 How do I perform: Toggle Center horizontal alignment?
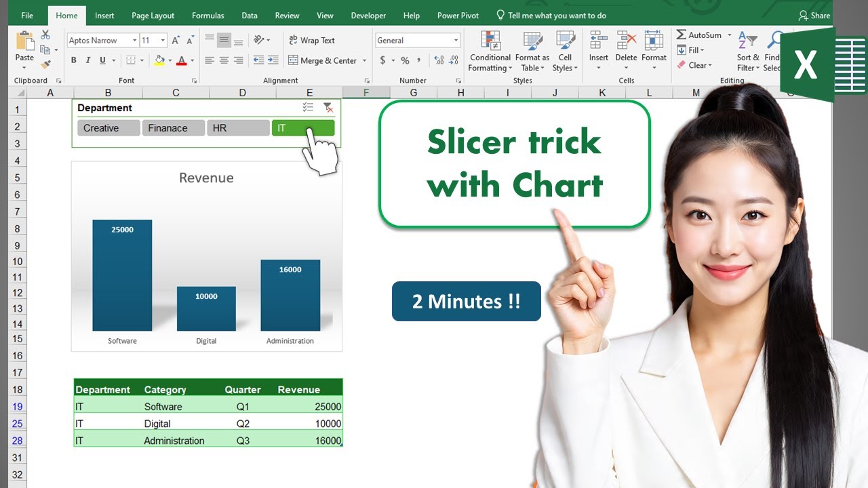[x=224, y=60]
